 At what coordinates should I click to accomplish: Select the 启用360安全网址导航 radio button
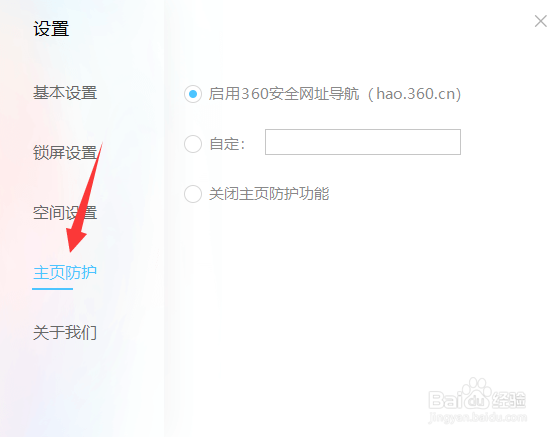[193, 94]
